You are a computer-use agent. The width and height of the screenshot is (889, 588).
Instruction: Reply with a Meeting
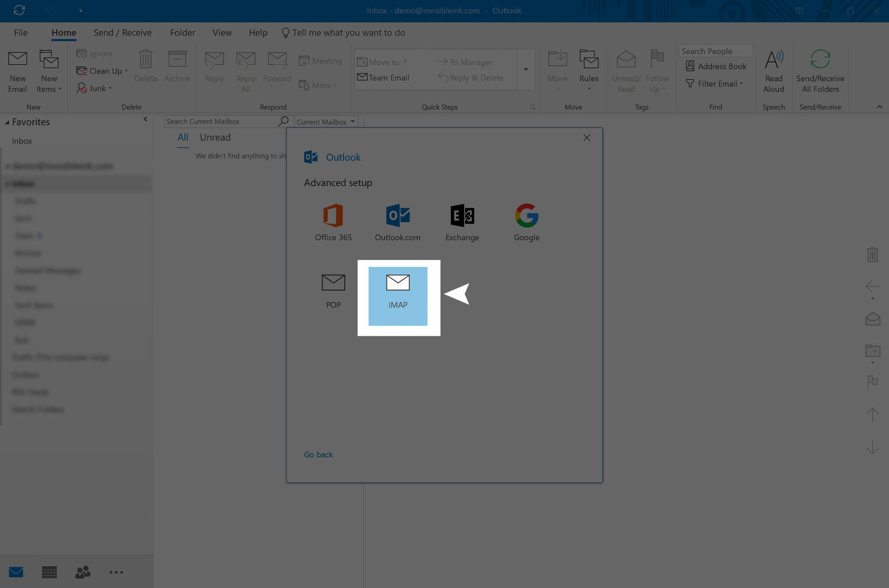point(321,61)
